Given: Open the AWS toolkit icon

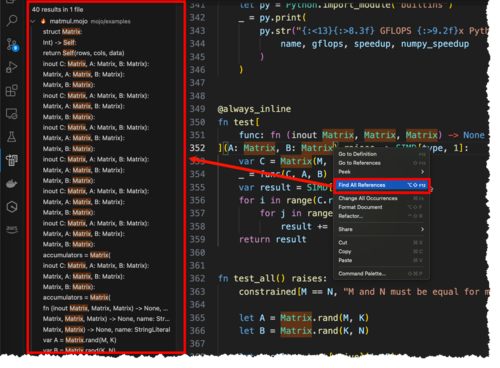Looking at the screenshot, I should pyautogui.click(x=12, y=229).
